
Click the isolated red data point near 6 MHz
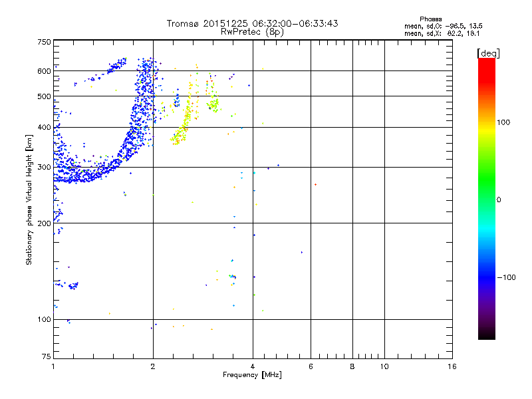click(315, 185)
